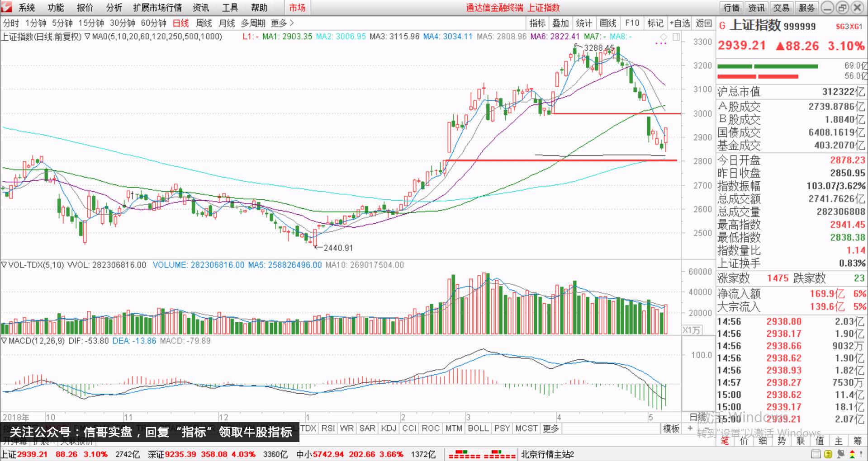Click the satellite dish connection icon

coord(840,454)
